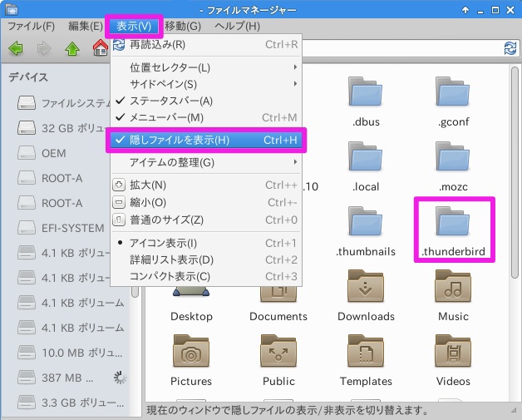Open the Public folder

[278, 361]
